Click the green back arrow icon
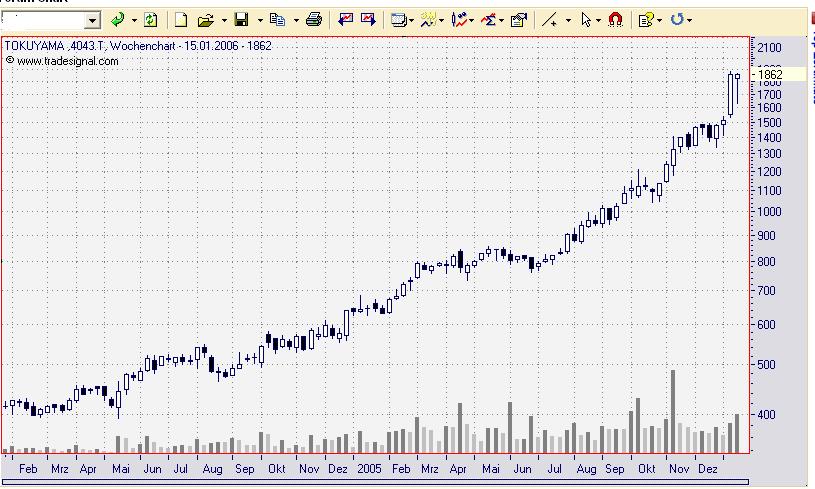815x489 pixels. pos(118,20)
